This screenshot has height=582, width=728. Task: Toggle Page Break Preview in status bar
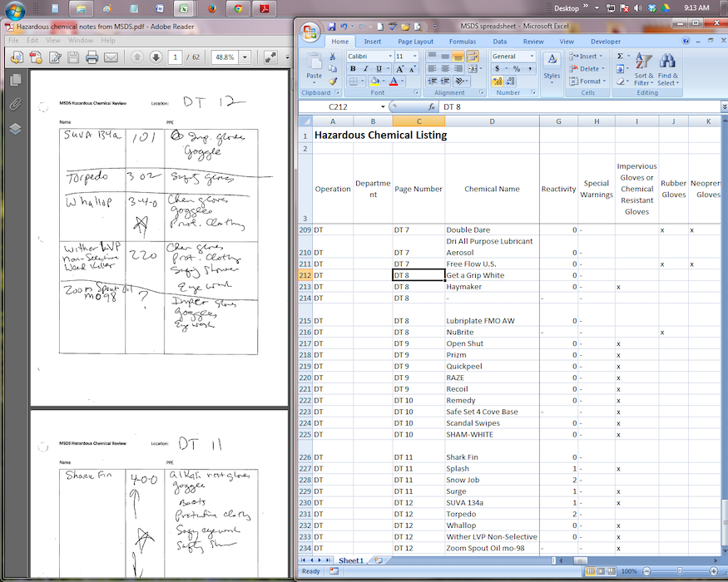click(x=612, y=571)
